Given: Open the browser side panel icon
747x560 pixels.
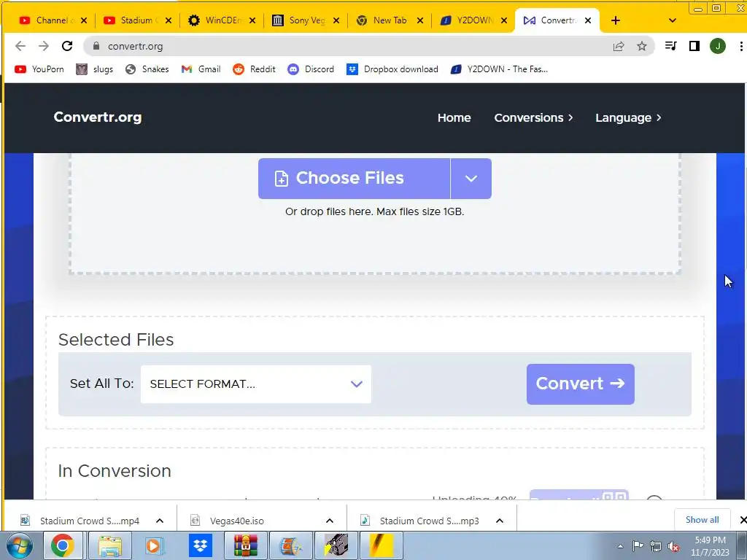Looking at the screenshot, I should pos(694,46).
